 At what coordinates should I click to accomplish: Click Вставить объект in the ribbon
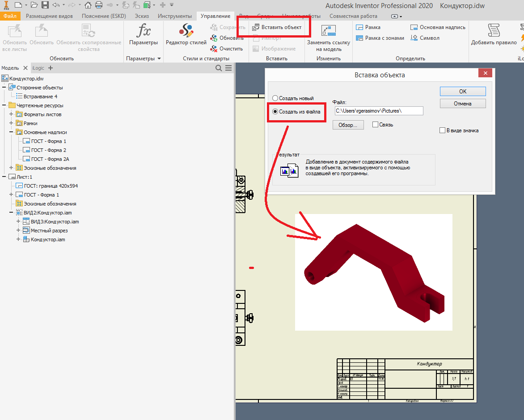pyautogui.click(x=277, y=27)
